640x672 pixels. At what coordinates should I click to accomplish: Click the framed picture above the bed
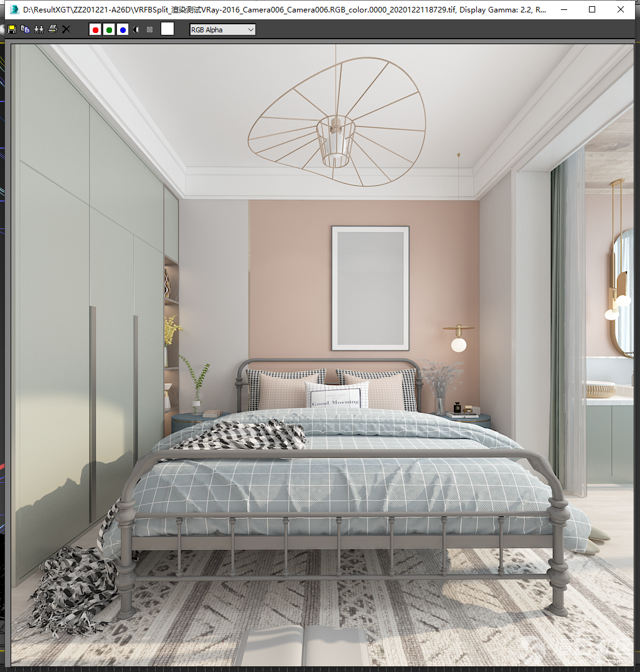(x=370, y=288)
